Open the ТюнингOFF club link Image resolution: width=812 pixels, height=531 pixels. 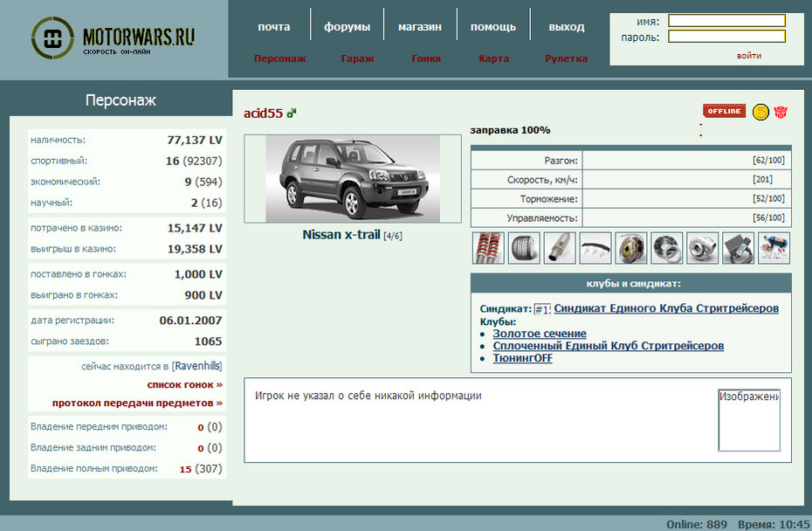tap(522, 358)
